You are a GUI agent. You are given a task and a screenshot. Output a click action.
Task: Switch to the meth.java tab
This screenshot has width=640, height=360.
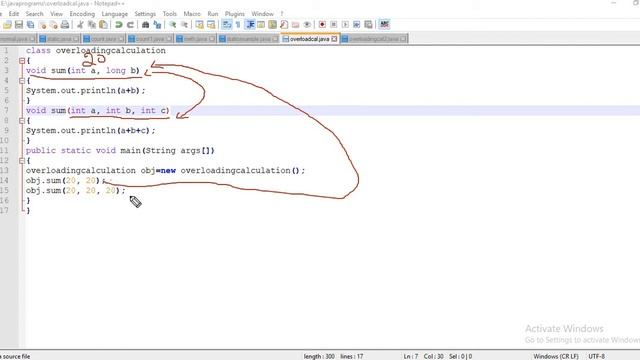point(196,39)
